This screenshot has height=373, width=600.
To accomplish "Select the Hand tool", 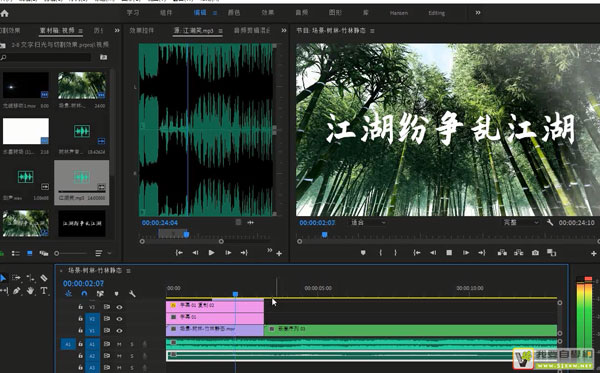I will 31,291.
